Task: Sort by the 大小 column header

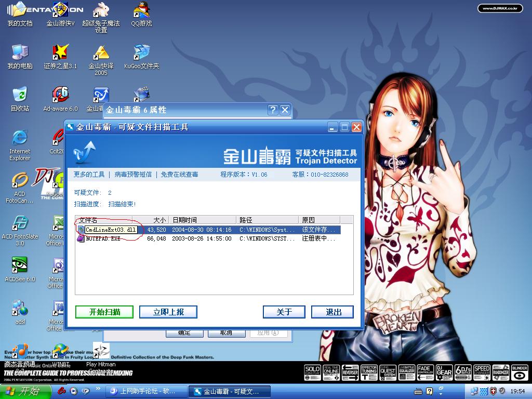Action: (151, 220)
